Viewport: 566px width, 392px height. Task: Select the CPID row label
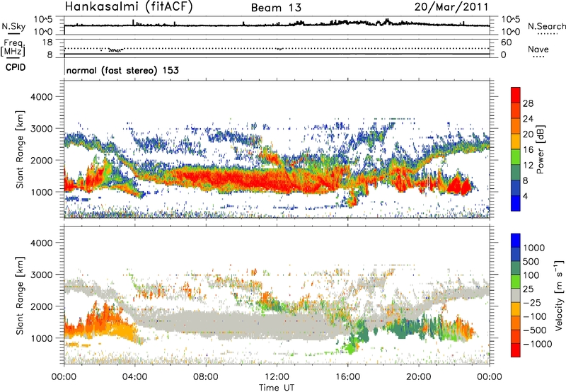click(16, 67)
